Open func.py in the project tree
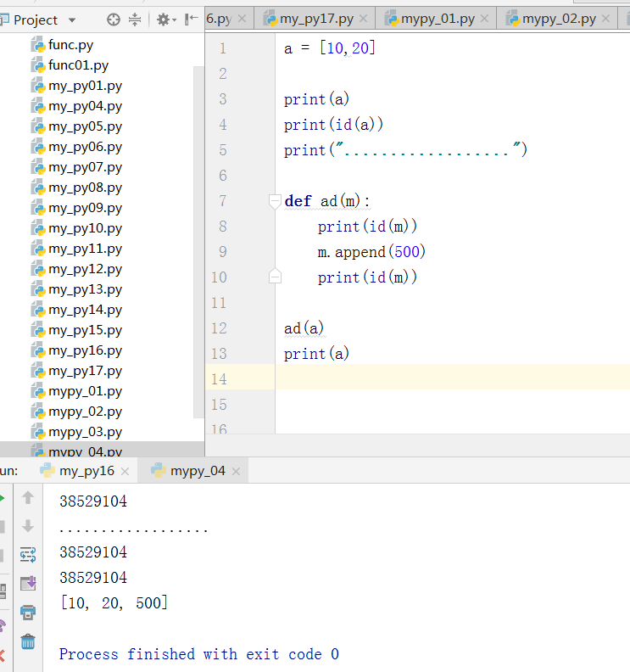 (x=63, y=45)
